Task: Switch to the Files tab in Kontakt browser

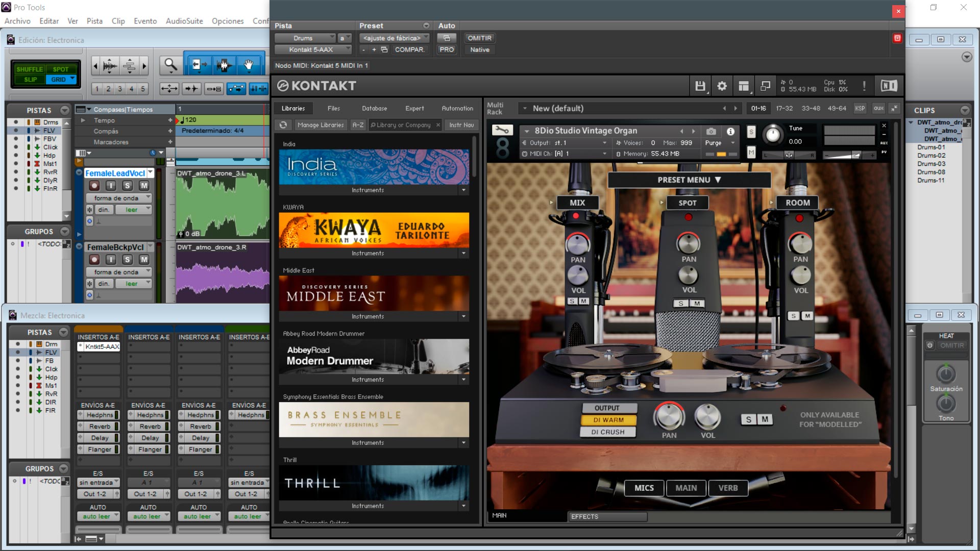Action: (333, 108)
